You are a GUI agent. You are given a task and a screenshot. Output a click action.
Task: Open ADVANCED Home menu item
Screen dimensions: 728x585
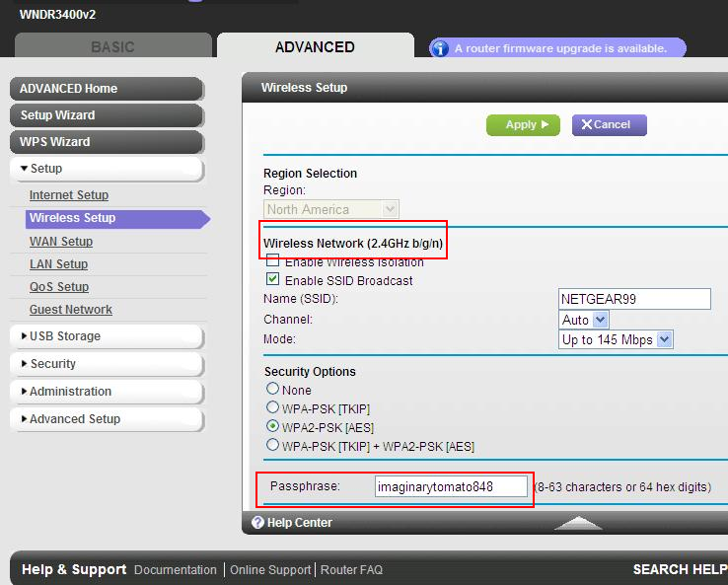click(x=107, y=89)
